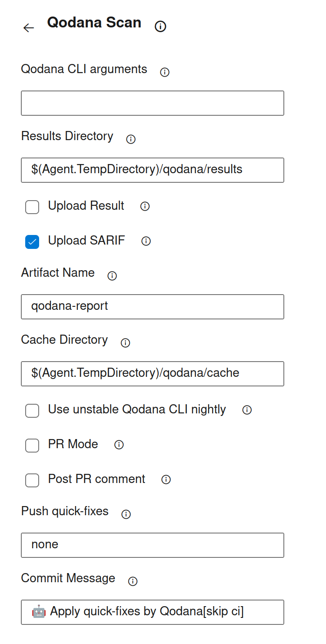Check Use unstable Qodana CLI nightly
The width and height of the screenshot is (326, 644).
click(32, 411)
